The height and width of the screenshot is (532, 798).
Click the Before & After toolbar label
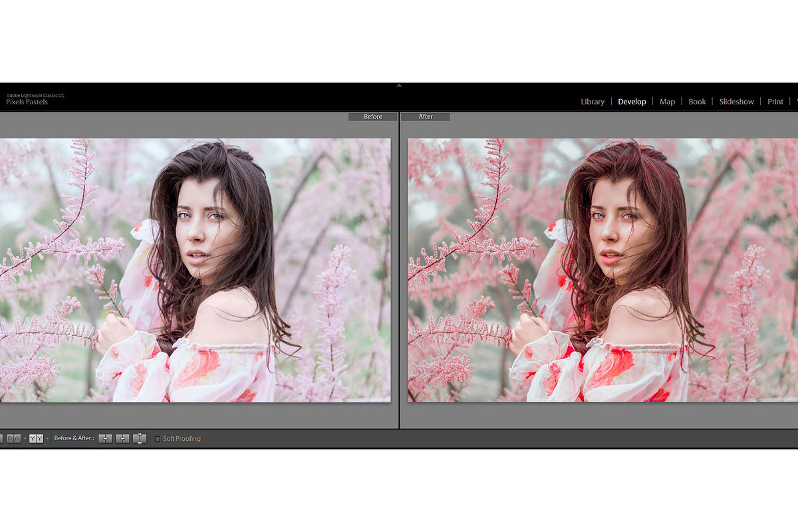(74, 438)
